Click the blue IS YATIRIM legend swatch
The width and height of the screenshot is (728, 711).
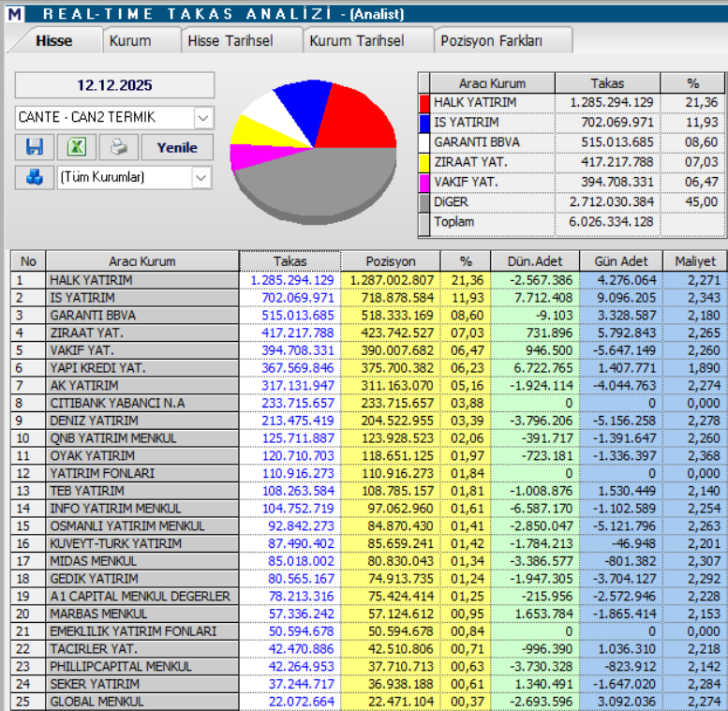(x=424, y=123)
